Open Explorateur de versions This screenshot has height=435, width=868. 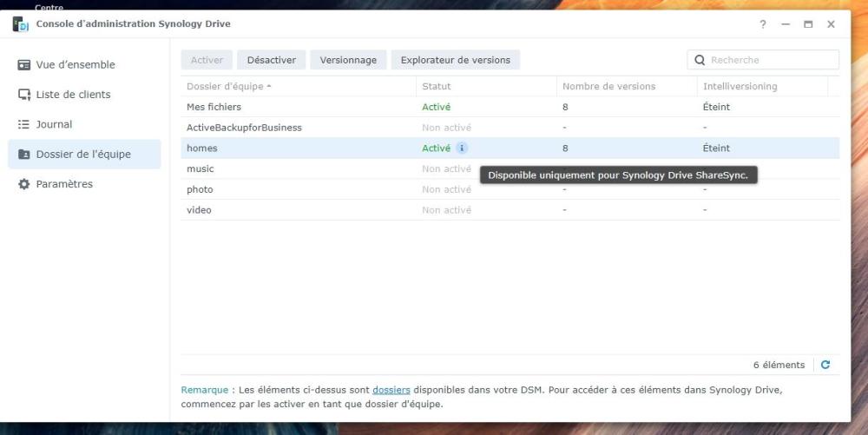tap(456, 60)
